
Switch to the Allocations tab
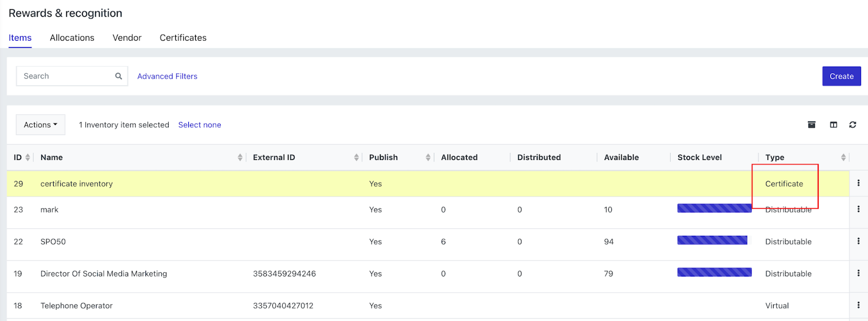tap(72, 38)
